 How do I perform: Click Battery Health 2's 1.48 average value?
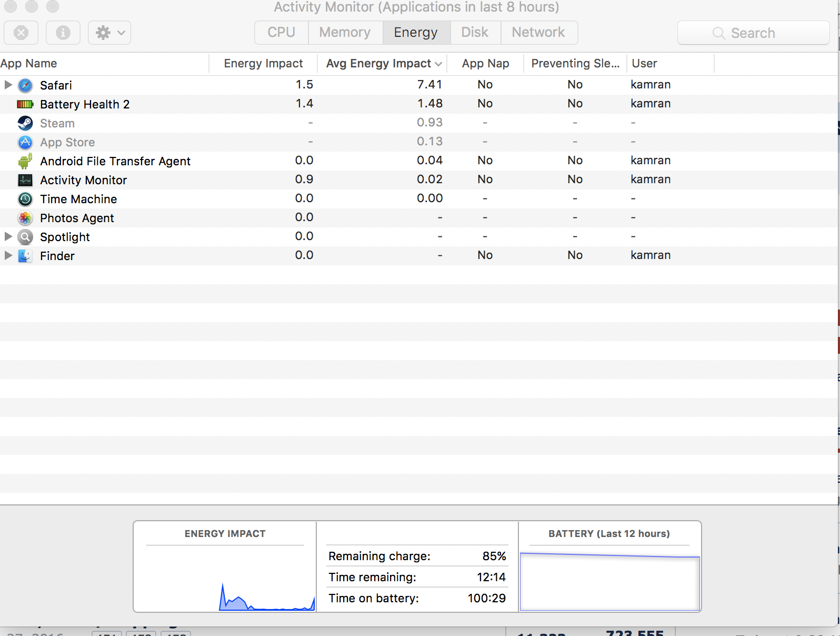coord(430,104)
